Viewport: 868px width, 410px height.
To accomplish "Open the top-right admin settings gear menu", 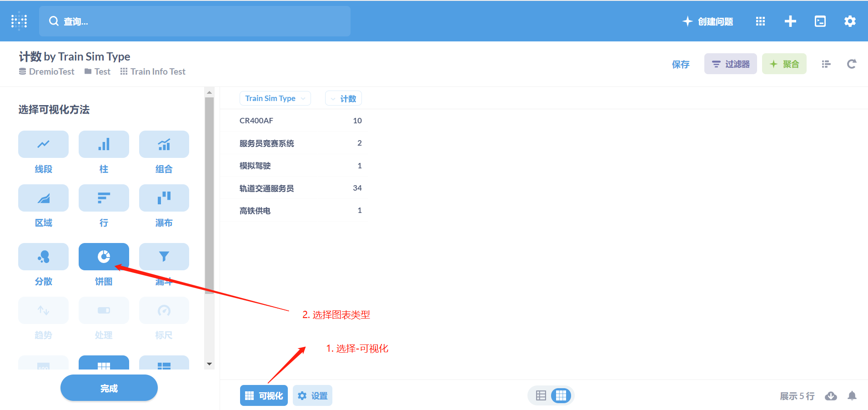I will point(850,21).
